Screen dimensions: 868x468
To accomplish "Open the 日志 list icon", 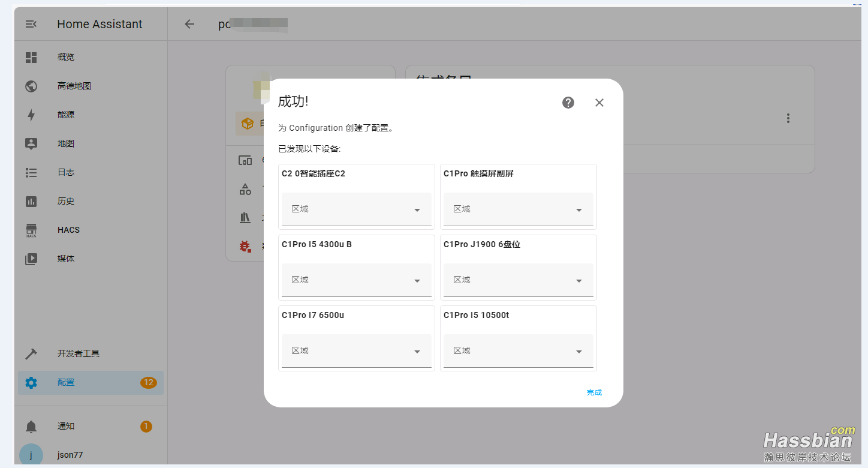I will pos(31,172).
